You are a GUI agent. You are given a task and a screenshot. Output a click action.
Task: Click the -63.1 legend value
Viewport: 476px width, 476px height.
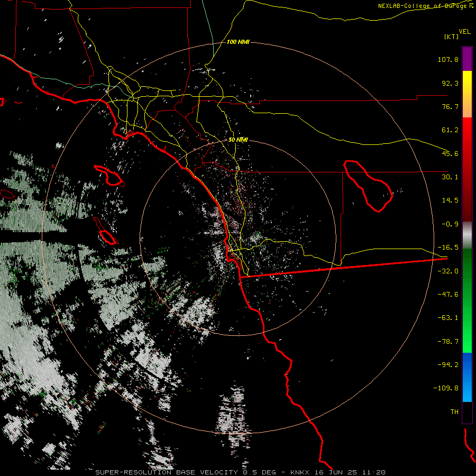click(448, 318)
